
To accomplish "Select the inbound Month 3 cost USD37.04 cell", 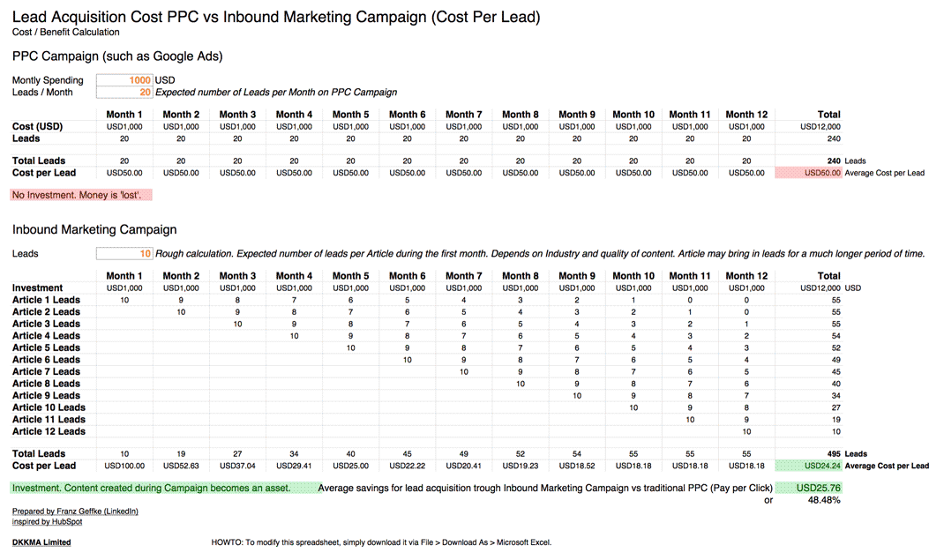I will 237,466.
